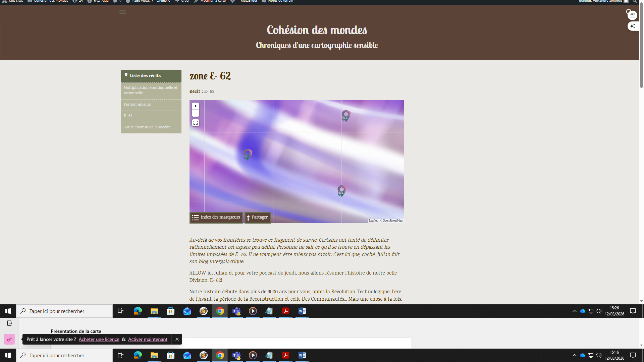
Task: Toggle fullscreen map view
Action: tap(196, 123)
